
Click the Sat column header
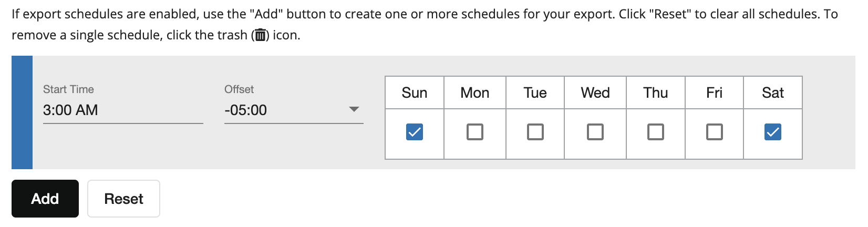(772, 93)
